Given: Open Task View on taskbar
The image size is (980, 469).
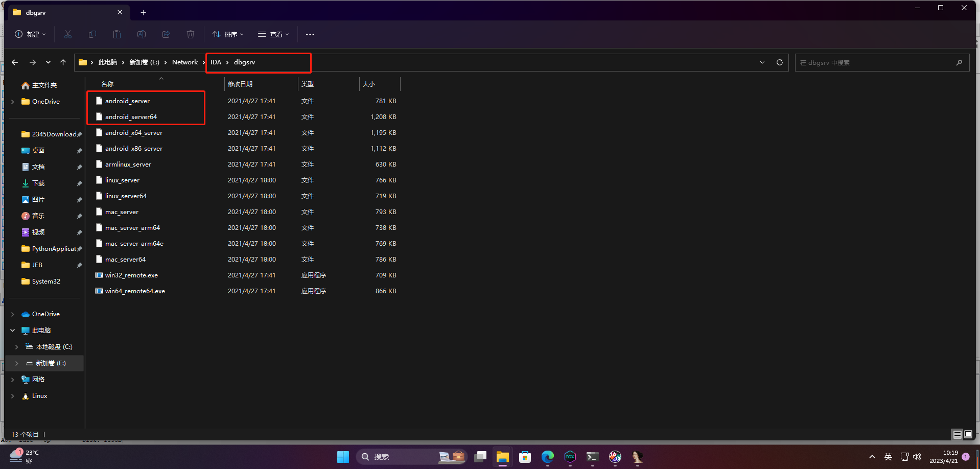Looking at the screenshot, I should tap(480, 457).
